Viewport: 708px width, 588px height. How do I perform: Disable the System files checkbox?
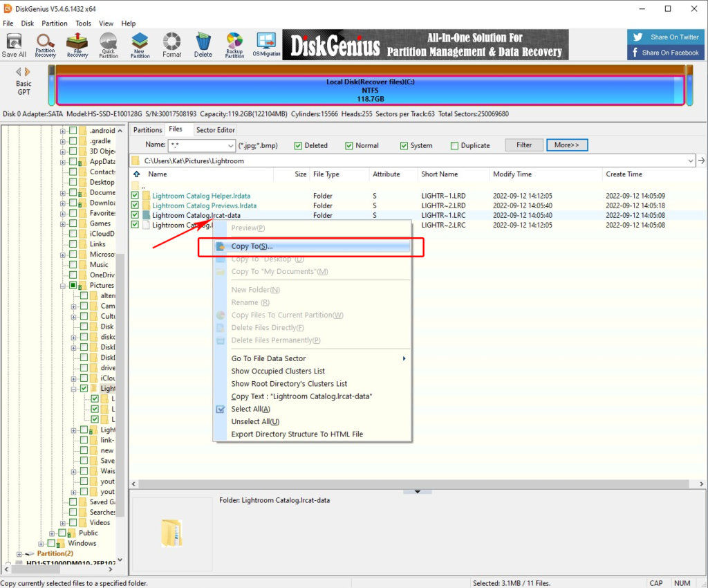click(405, 145)
